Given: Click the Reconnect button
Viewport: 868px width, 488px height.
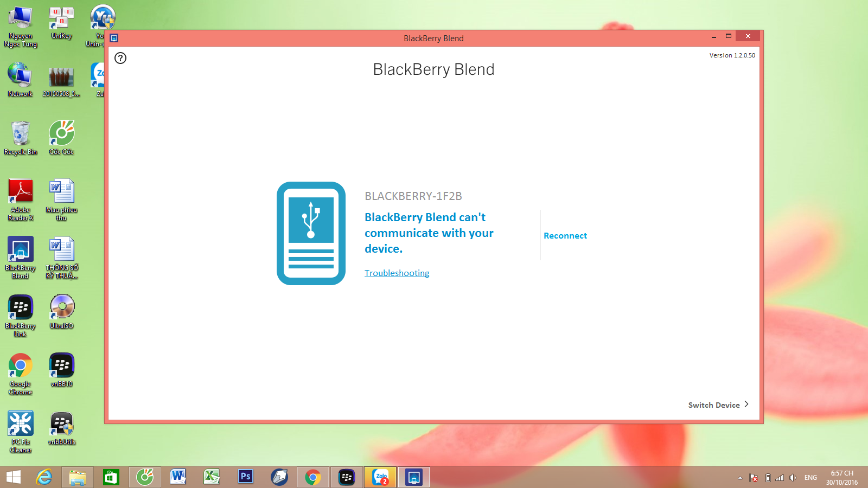Looking at the screenshot, I should tap(565, 236).
